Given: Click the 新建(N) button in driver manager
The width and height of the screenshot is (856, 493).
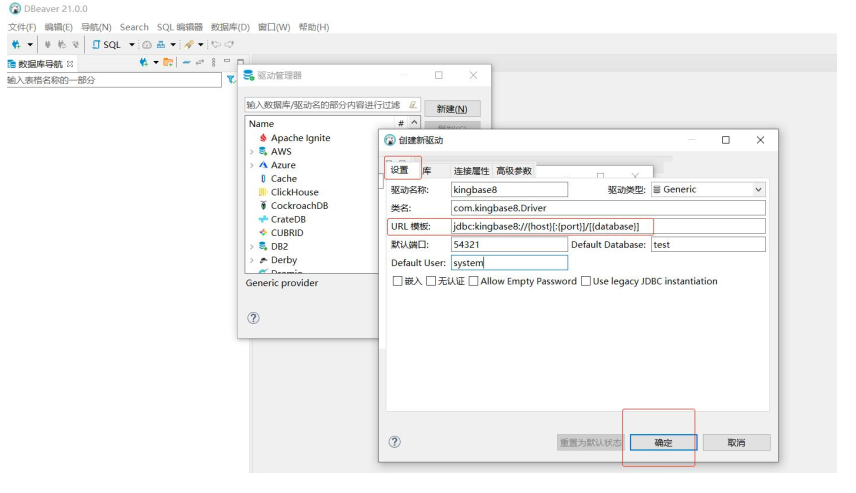Looking at the screenshot, I should click(x=453, y=109).
